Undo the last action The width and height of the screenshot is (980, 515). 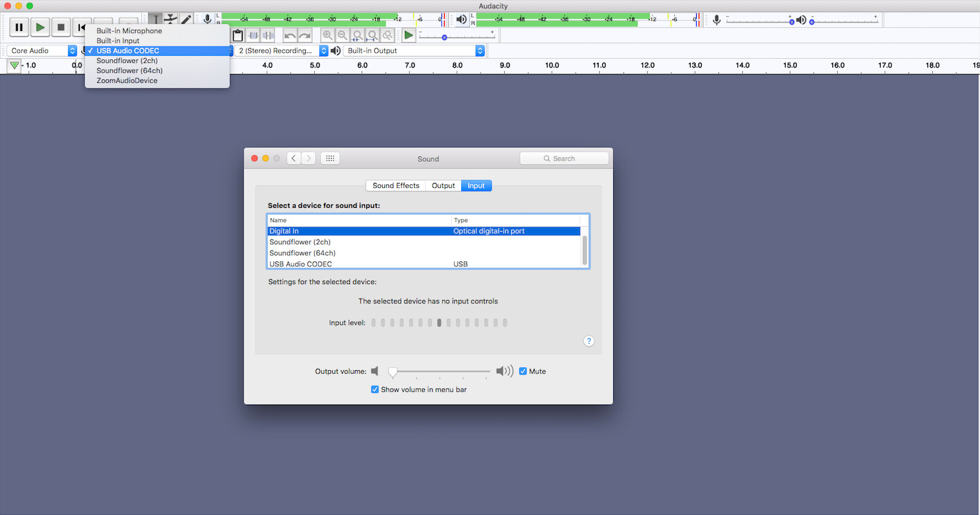[x=290, y=36]
